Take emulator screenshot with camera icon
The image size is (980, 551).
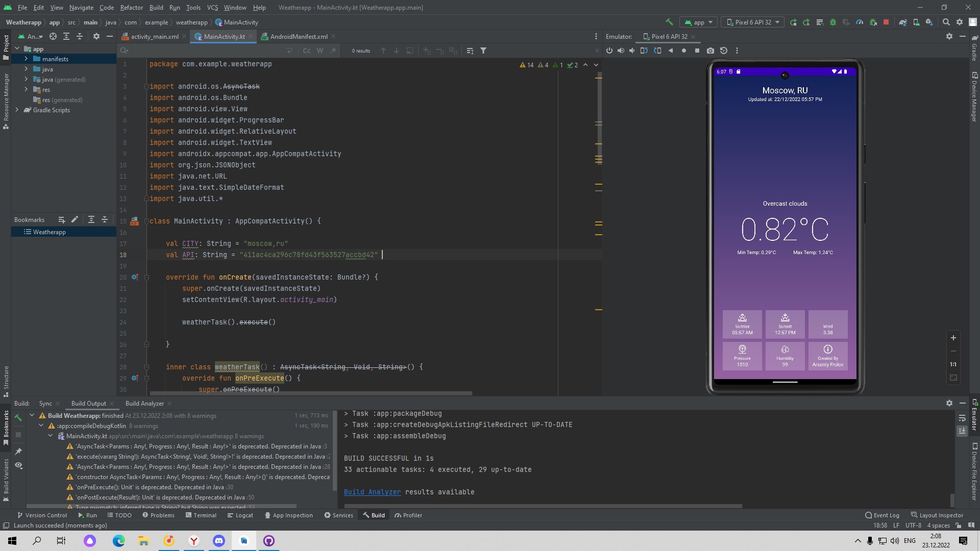(x=710, y=51)
